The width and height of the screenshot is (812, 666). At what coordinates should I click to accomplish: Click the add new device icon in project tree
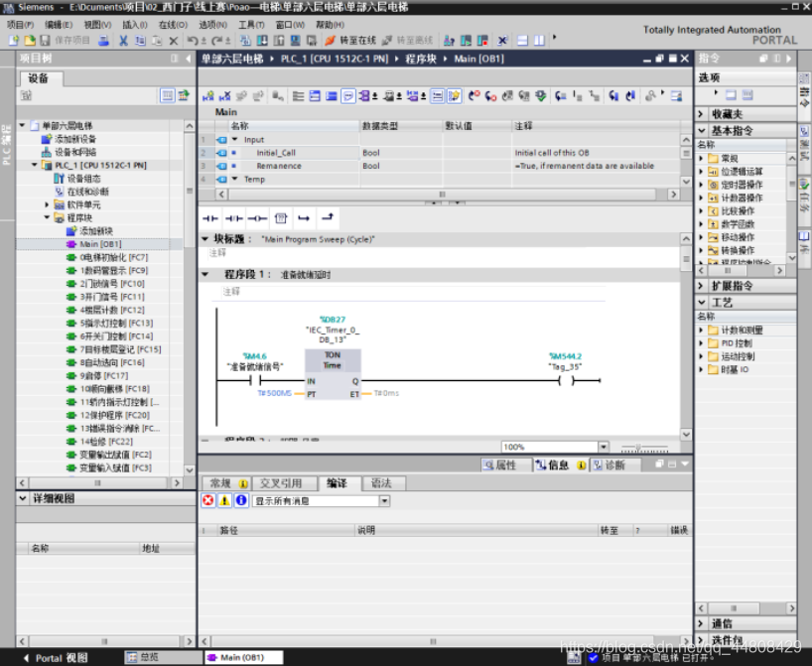(x=47, y=139)
